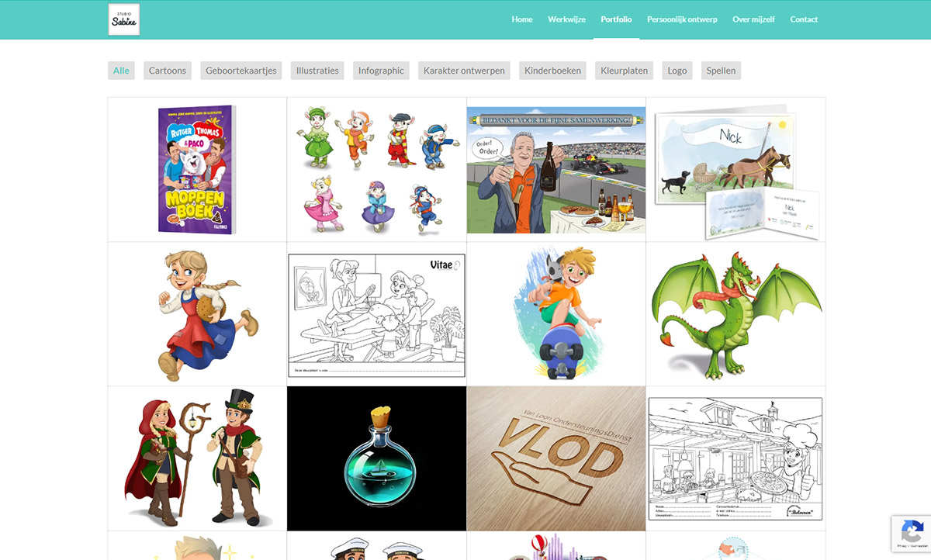931x560 pixels.
Task: Filter portfolio by Geboortekaartjes
Action: pyautogui.click(x=241, y=70)
